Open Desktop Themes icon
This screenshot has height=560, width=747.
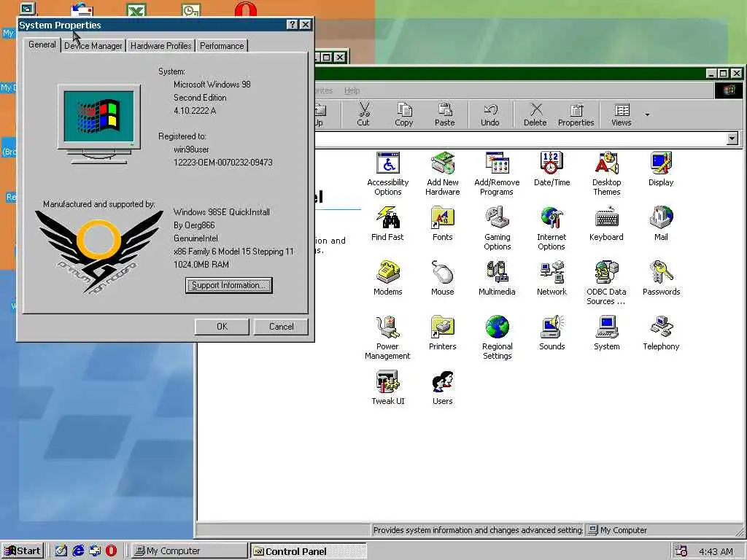point(606,174)
